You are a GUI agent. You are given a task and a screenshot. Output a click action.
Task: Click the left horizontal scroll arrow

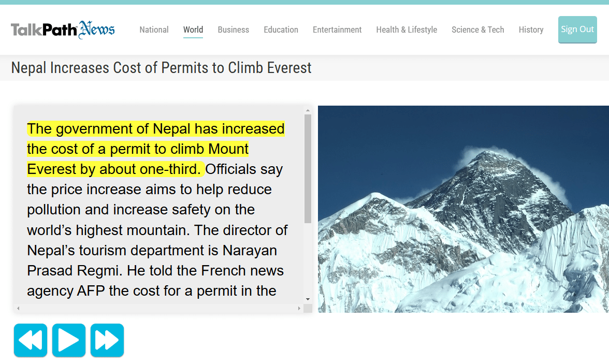18,308
